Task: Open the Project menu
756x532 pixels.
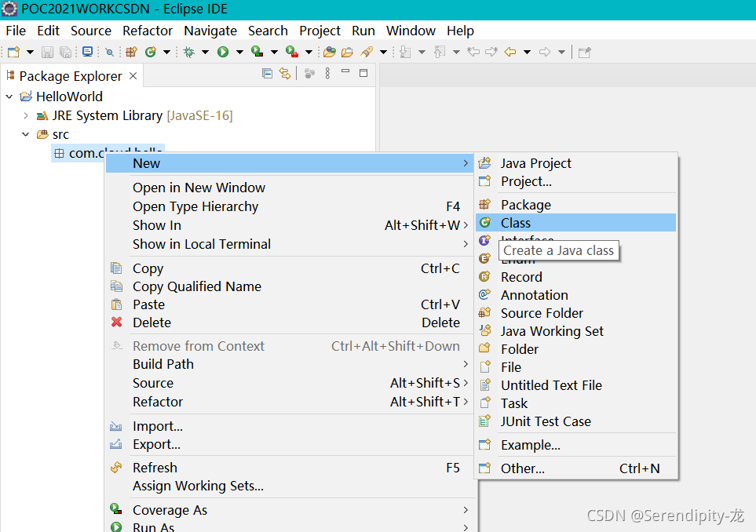Action: [x=320, y=31]
